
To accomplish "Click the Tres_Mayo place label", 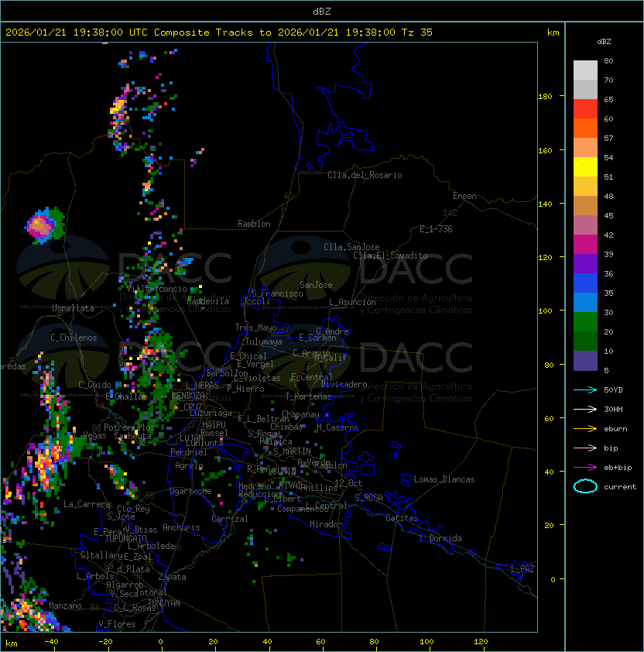I will click(x=255, y=328).
